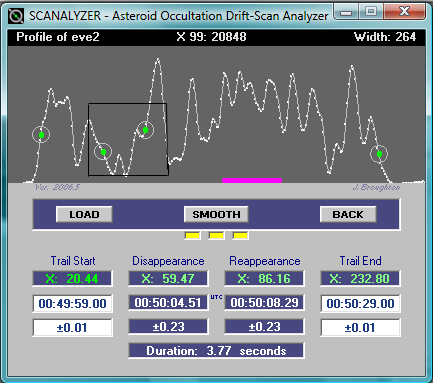Click the BACK button
Screen dimensions: 433x383
tap(348, 214)
